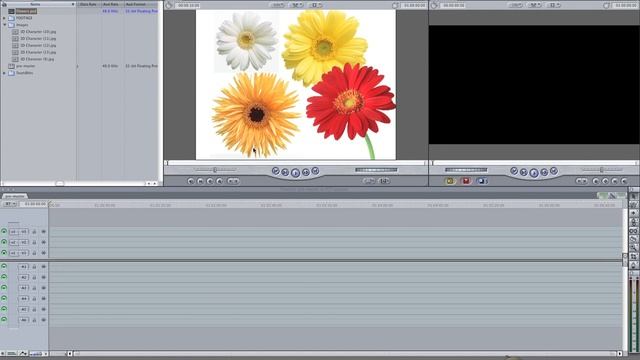Viewport: 640px width, 360px height.
Task: Click the Aud Format column header
Action: tap(140, 4)
